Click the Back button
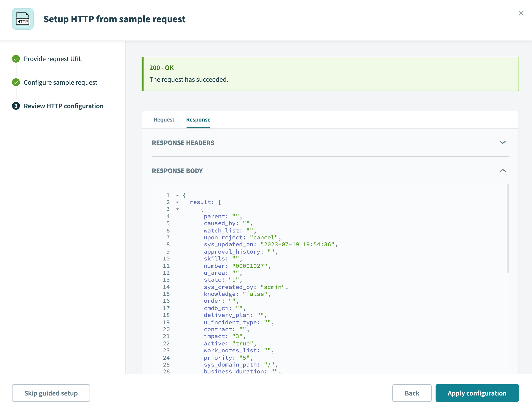This screenshot has height=409, width=532. pos(412,393)
